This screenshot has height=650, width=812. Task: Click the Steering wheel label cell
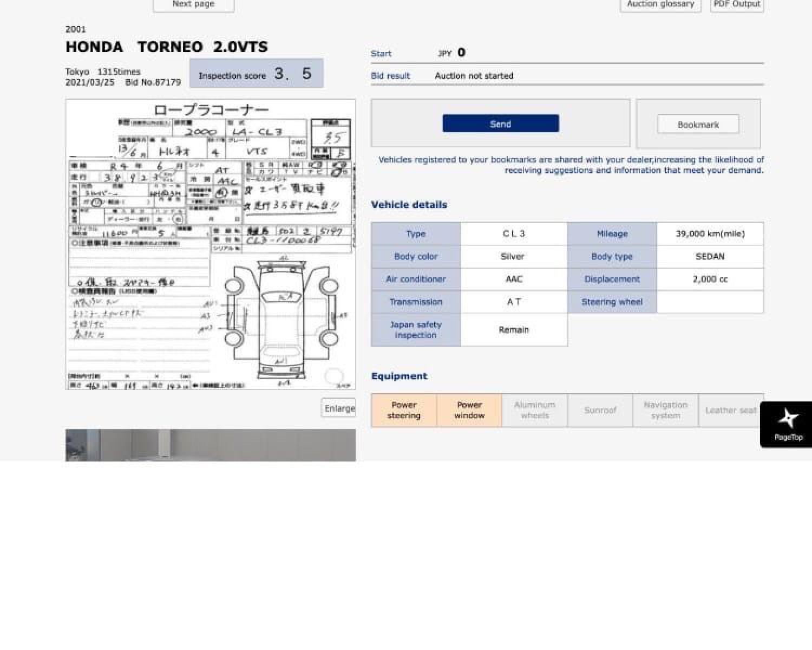[612, 302]
